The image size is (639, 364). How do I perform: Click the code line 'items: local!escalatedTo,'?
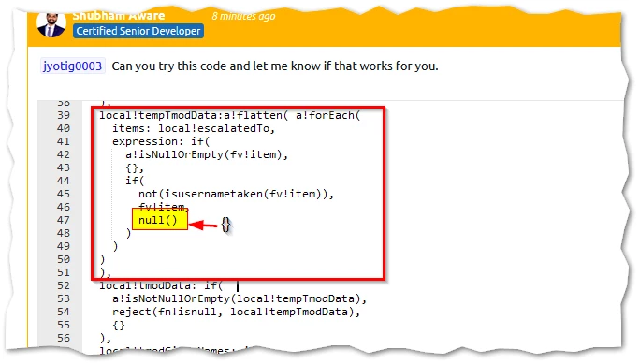[194, 128]
